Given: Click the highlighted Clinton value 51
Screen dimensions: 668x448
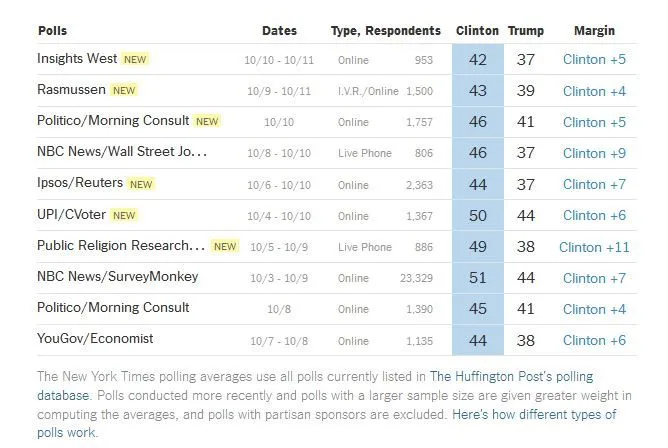Looking at the screenshot, I should [477, 277].
